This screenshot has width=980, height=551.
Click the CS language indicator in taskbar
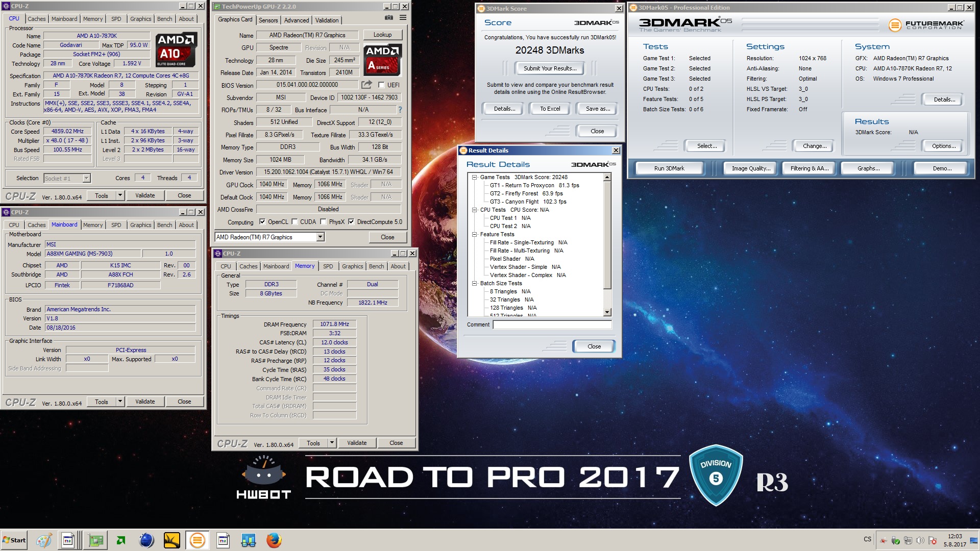point(867,539)
